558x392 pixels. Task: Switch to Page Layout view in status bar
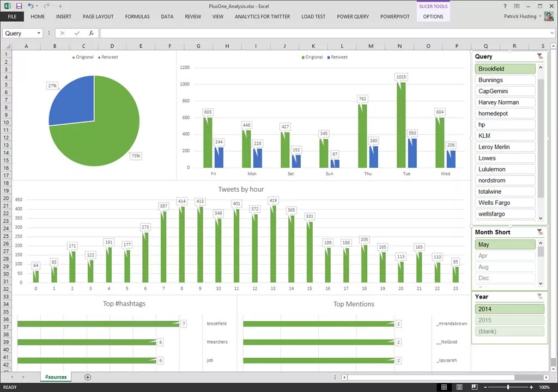[x=459, y=387]
